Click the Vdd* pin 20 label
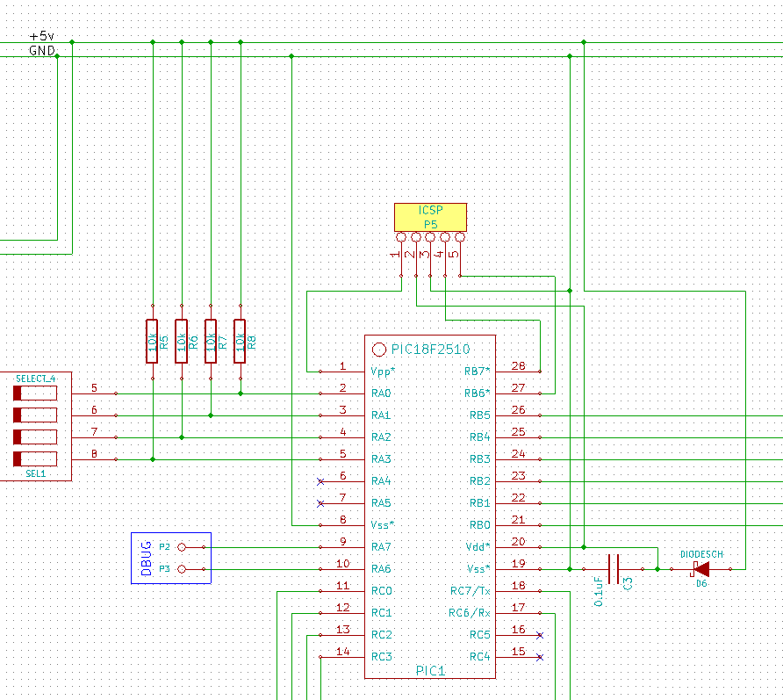Image resolution: width=783 pixels, height=700 pixels. point(478,547)
